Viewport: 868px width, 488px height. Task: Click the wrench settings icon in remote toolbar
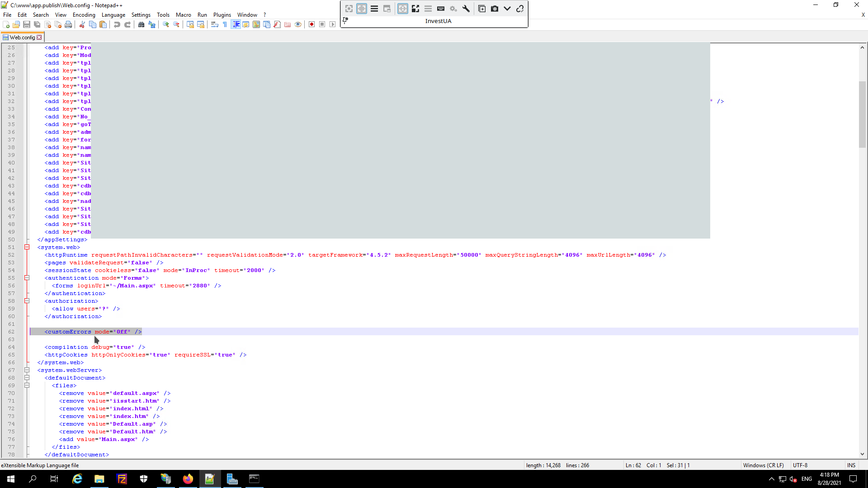click(x=466, y=9)
